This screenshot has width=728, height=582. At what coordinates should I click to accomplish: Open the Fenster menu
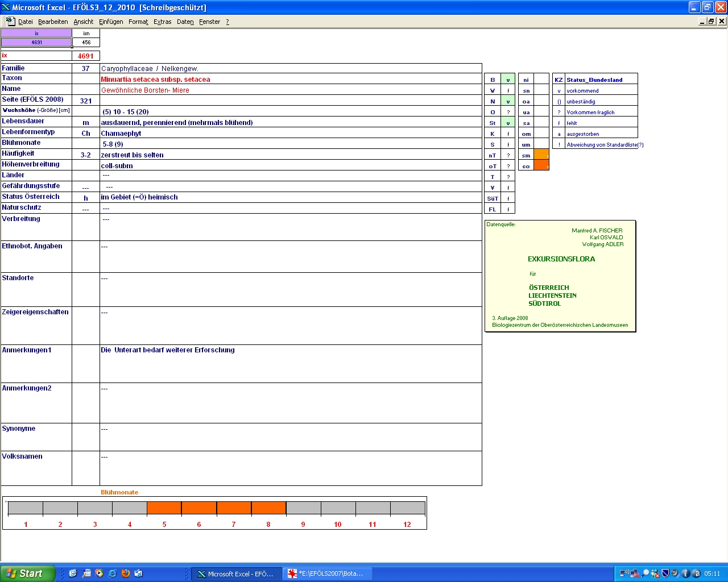[x=210, y=22]
